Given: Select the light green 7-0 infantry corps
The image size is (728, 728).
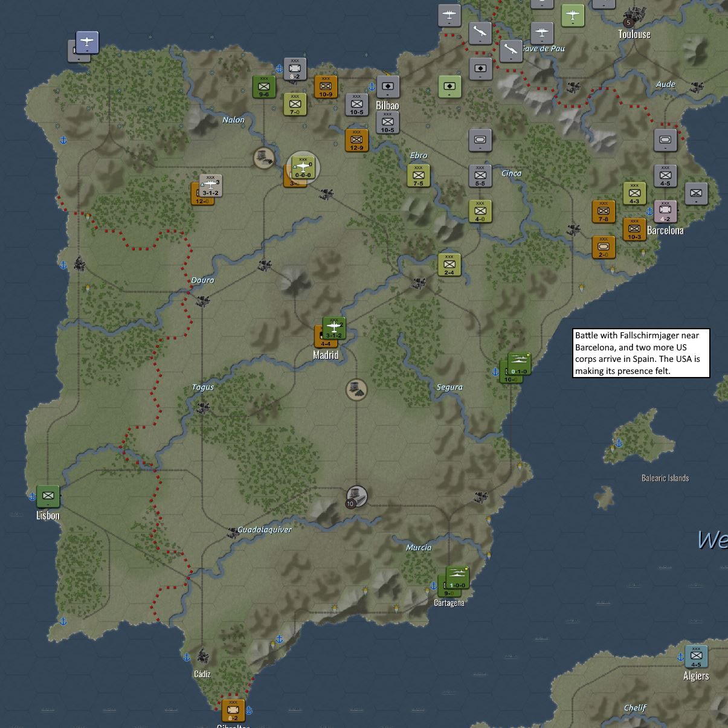Looking at the screenshot, I should (x=295, y=104).
